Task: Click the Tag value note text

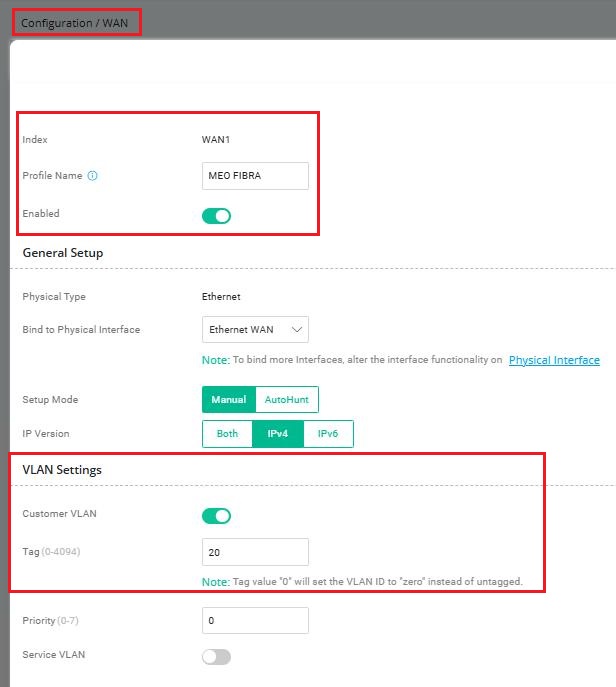Action: [x=362, y=581]
